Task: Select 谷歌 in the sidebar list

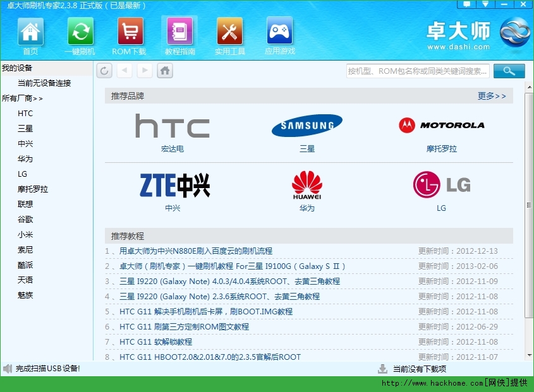Action: click(x=25, y=220)
